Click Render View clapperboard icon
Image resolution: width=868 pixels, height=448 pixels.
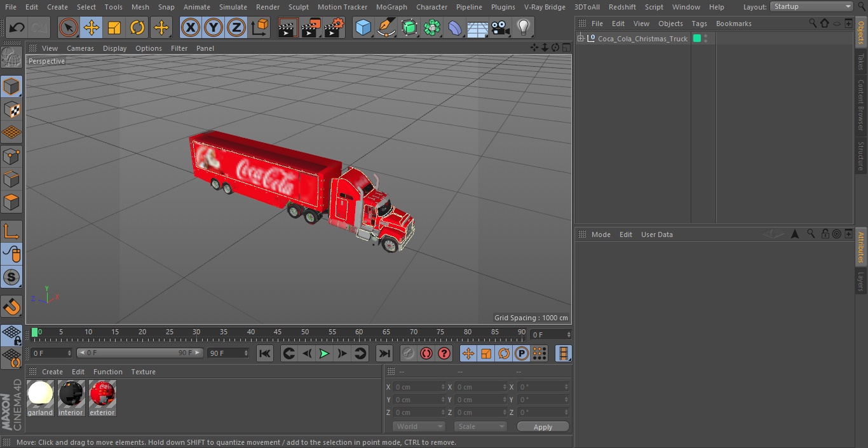coord(288,27)
